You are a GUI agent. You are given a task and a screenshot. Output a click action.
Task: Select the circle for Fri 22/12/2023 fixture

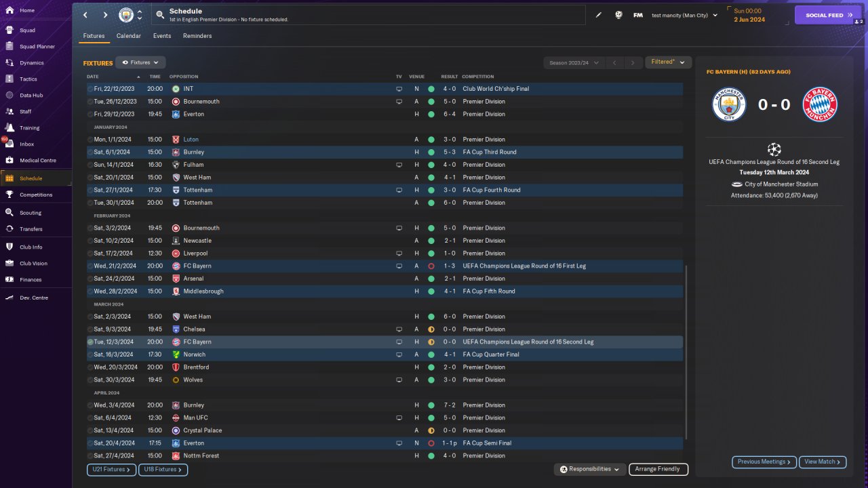(x=90, y=89)
